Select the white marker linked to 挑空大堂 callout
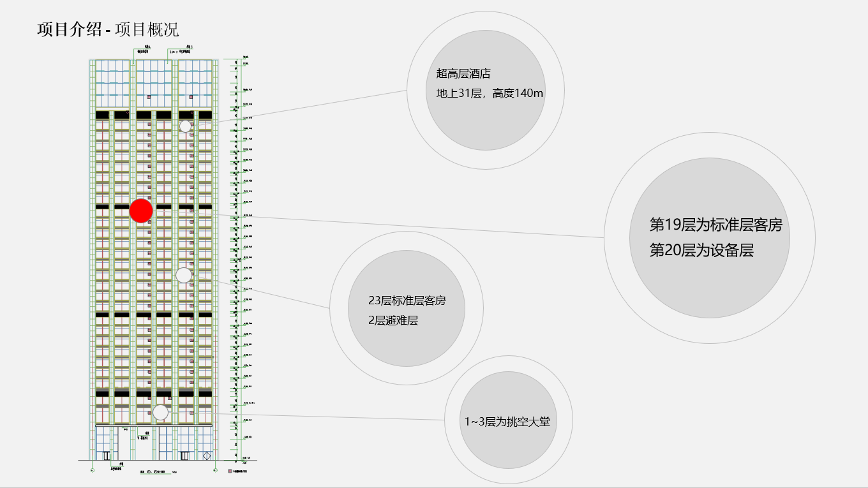This screenshot has width=868, height=488. [161, 412]
